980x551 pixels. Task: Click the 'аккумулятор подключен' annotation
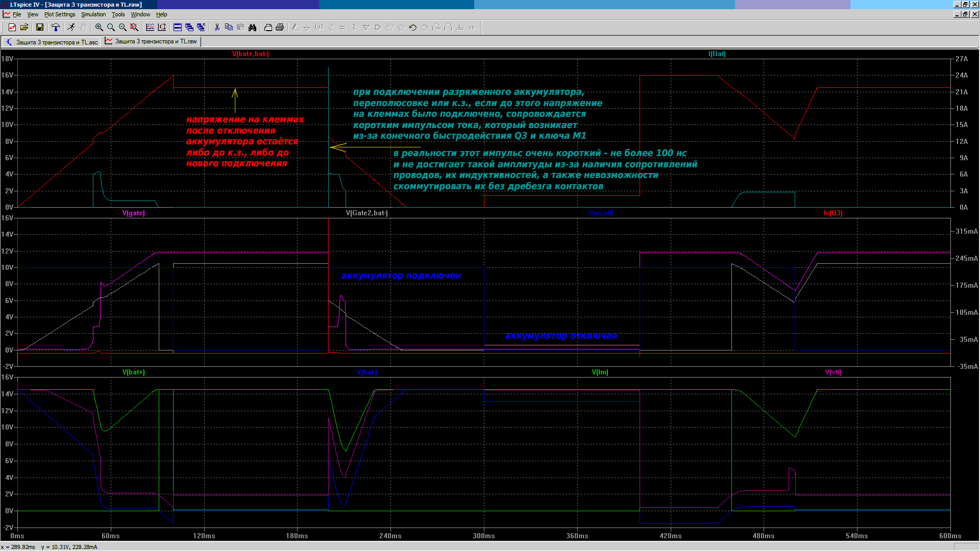tap(401, 275)
